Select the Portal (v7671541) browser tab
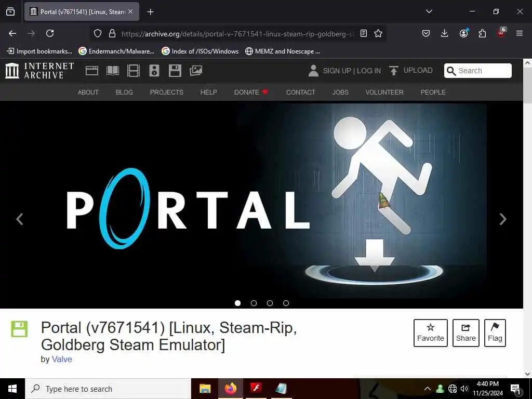Screen dimensions: 532x399 click(x=82, y=11)
